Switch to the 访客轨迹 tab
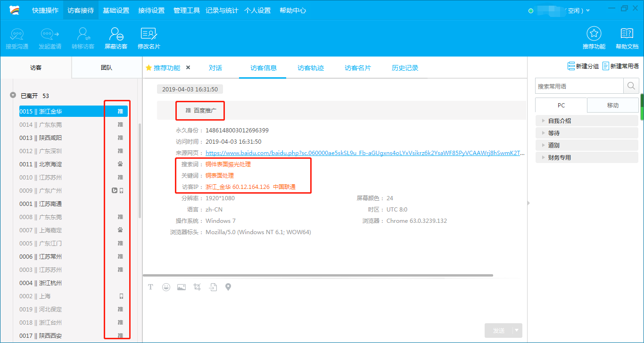 tap(311, 68)
